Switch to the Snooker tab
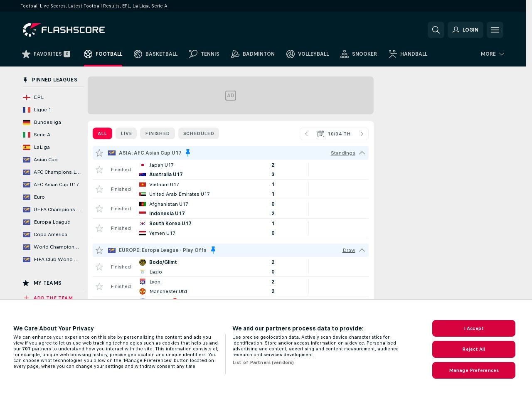This screenshot has height=399, width=532. 359,54
